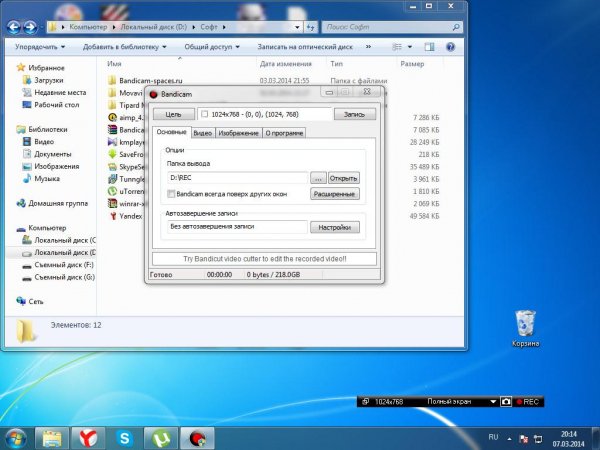
Task: Refresh the Explorer address bar
Action: (x=310, y=27)
